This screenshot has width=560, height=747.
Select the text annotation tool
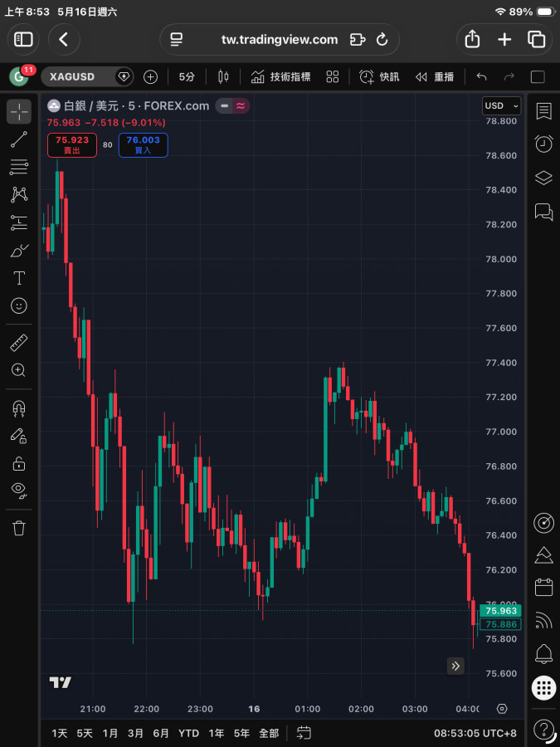click(x=19, y=278)
